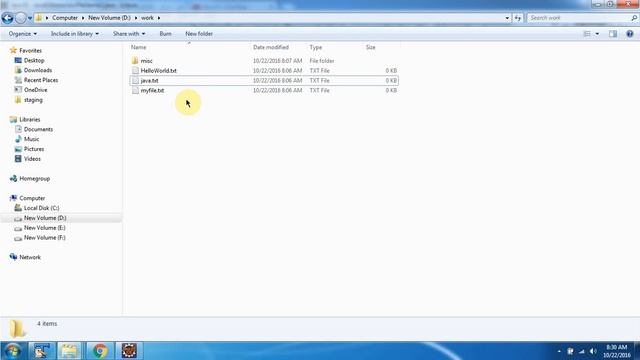Open the Include in library menu
The height and width of the screenshot is (360, 640).
(75, 34)
